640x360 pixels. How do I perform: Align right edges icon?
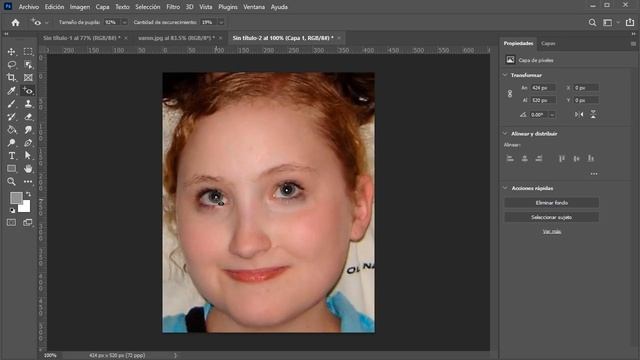pyautogui.click(x=539, y=158)
